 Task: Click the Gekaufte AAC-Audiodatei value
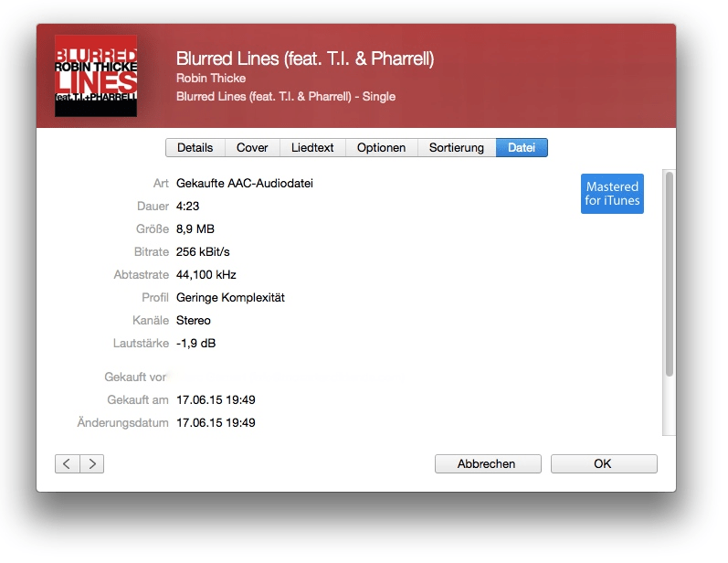[x=245, y=183]
